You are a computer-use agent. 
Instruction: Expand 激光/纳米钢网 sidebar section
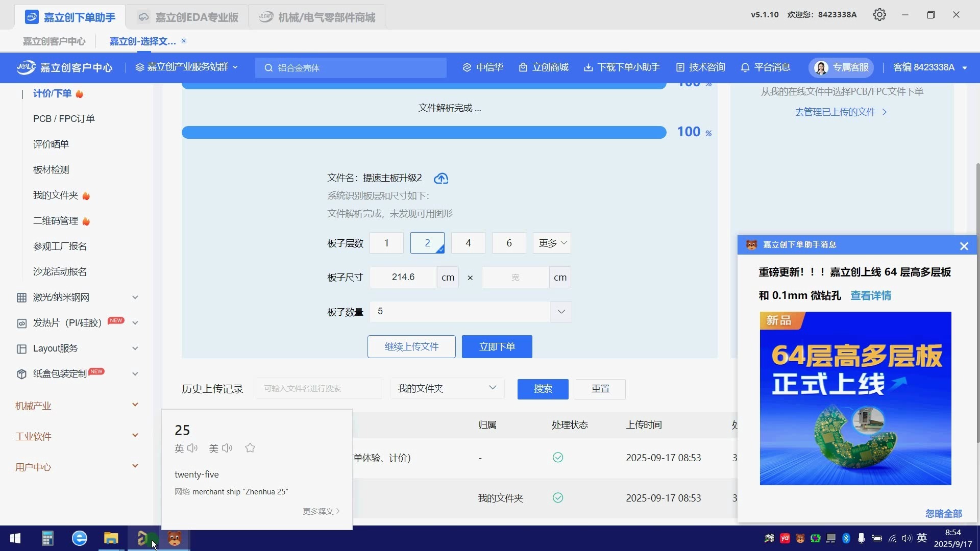coord(135,297)
